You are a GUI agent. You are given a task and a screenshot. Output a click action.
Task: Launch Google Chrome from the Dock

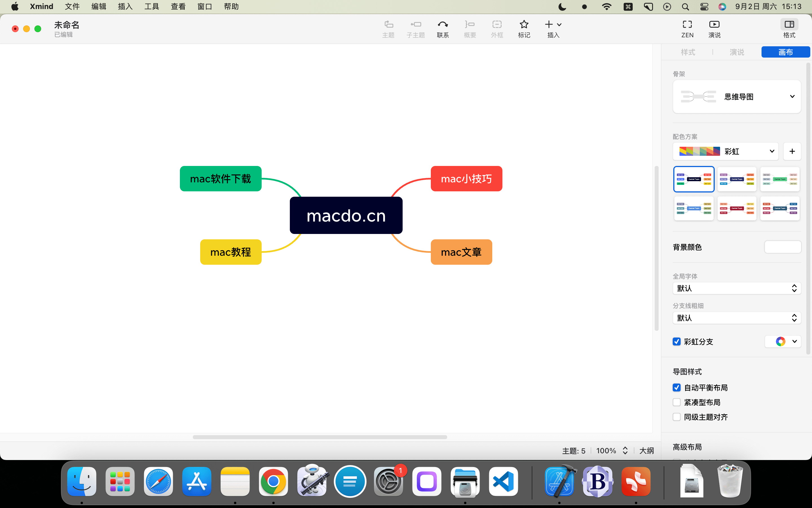coord(273,481)
